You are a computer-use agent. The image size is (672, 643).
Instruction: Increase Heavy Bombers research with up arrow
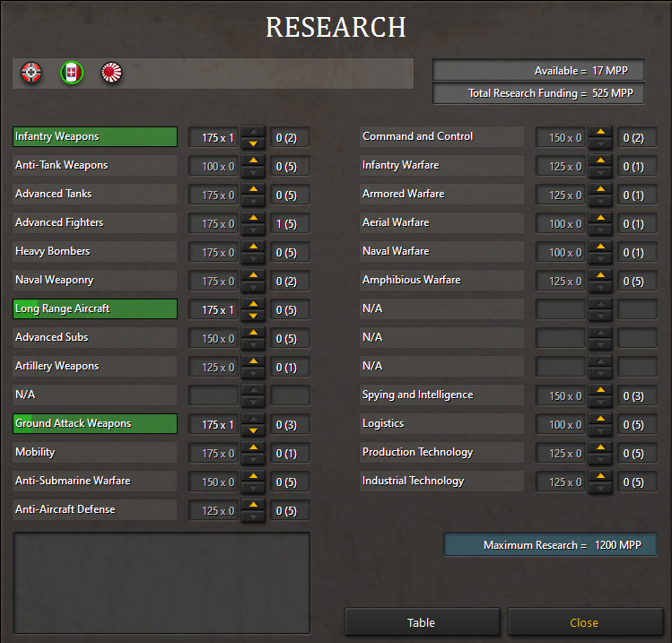pos(253,247)
